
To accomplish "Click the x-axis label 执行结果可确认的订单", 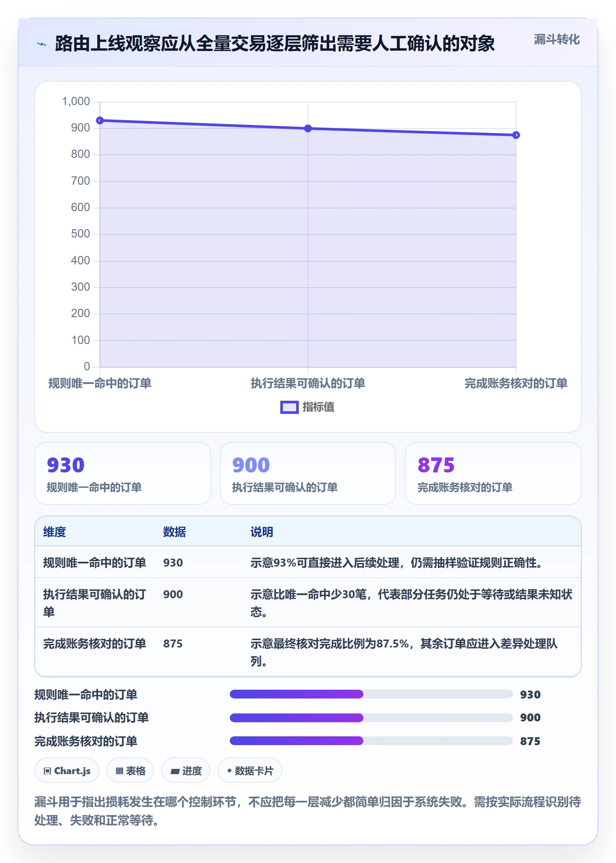I will point(308,384).
